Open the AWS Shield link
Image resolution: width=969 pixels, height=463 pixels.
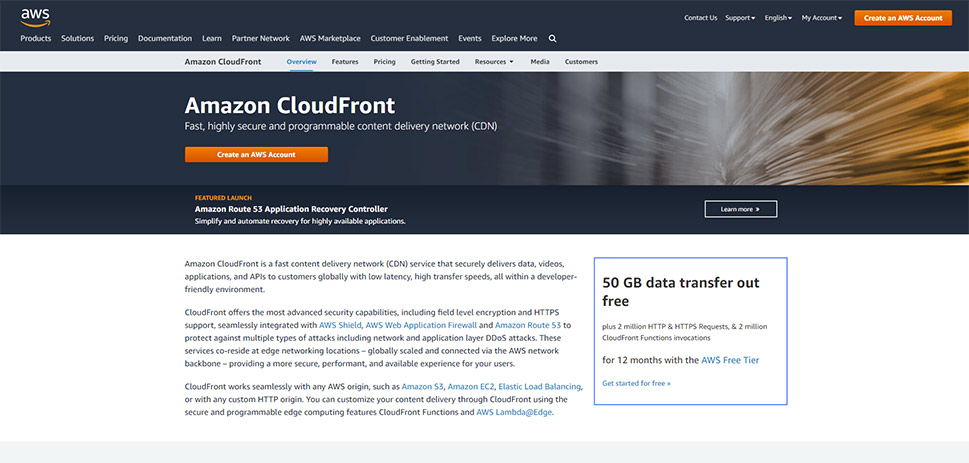pos(341,325)
